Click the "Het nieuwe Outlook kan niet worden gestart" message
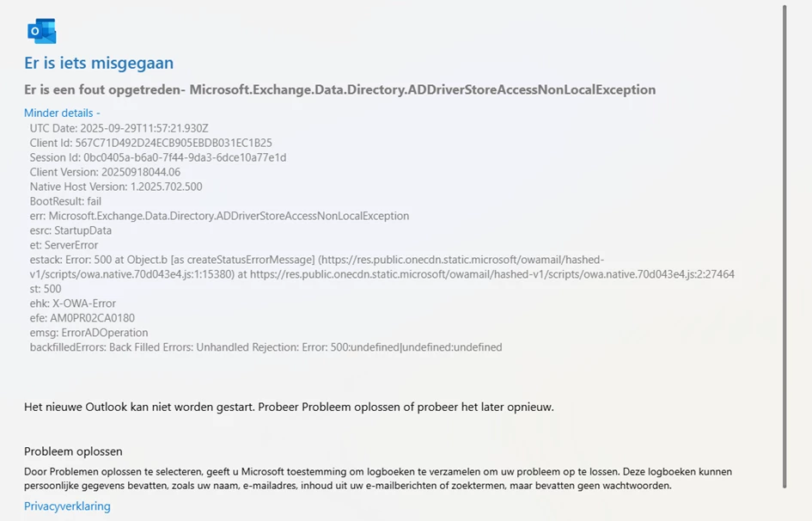This screenshot has height=521, width=812. [289, 407]
